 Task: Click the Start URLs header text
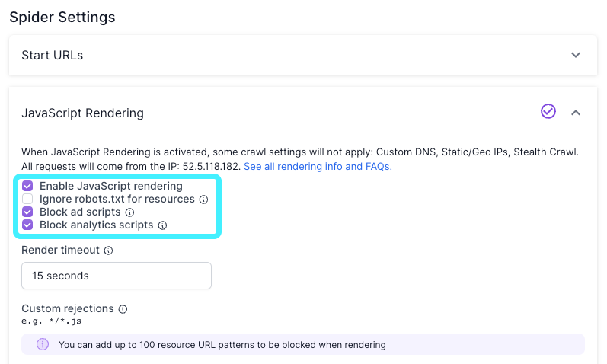53,56
